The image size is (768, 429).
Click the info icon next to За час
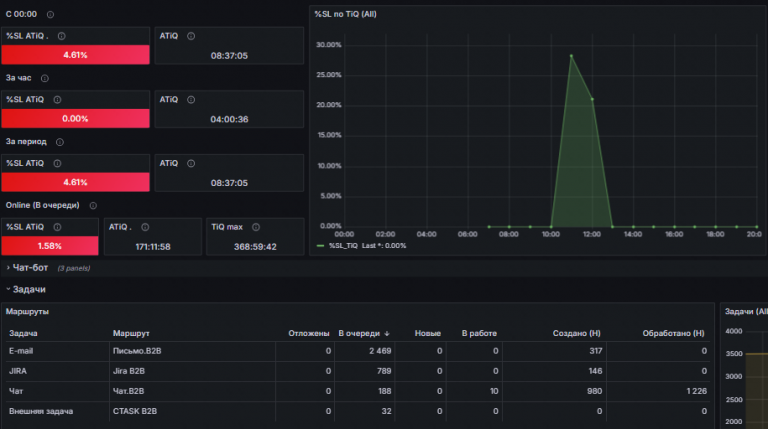pyautogui.click(x=45, y=78)
